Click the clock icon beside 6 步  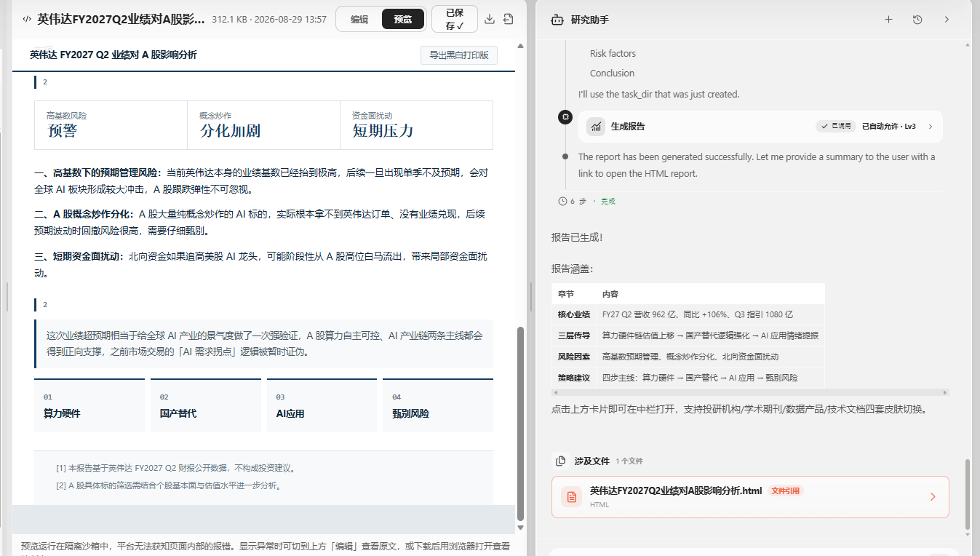click(x=562, y=201)
